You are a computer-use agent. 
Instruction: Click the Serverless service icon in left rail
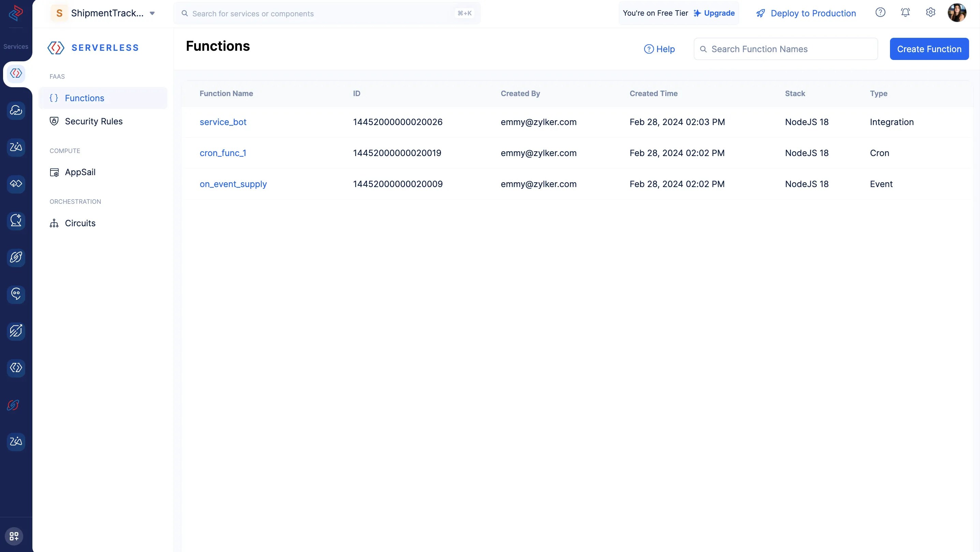16,73
